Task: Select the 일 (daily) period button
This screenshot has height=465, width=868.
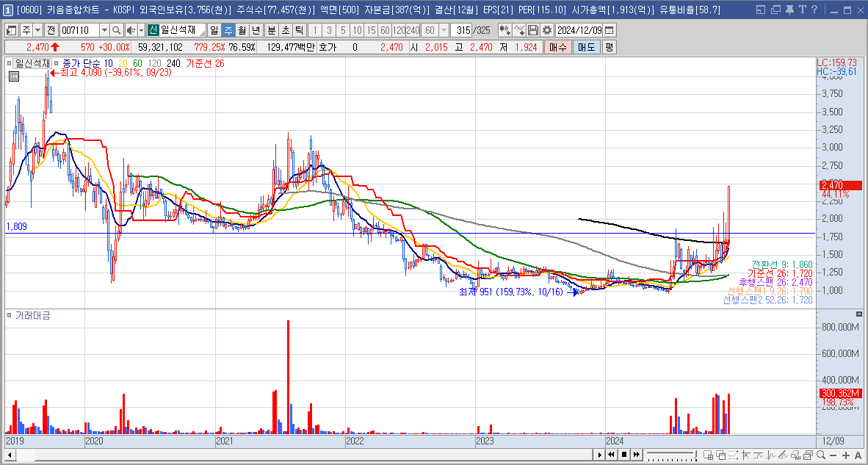Action: click(214, 30)
